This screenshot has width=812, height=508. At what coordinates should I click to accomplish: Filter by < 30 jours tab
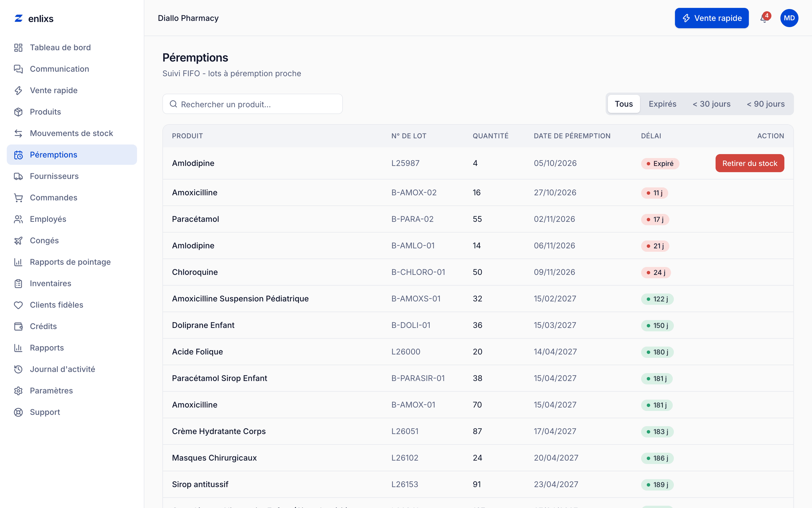[x=711, y=104]
